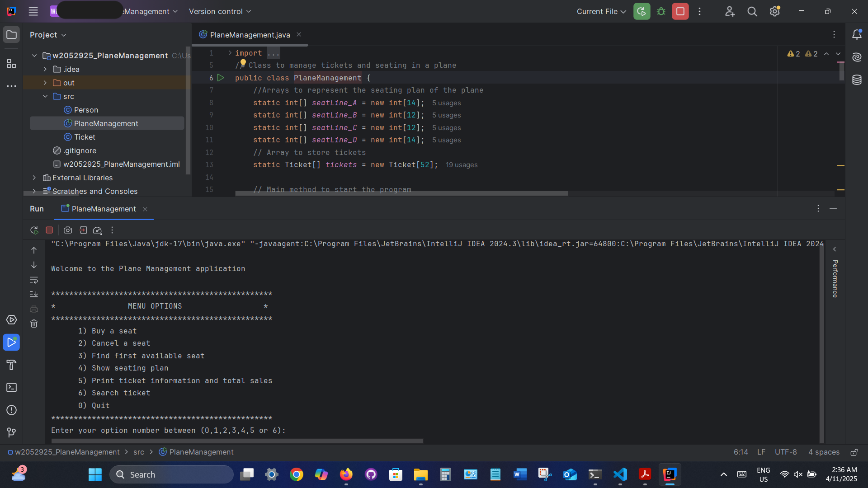Click src breadcrumb in navigation bar

(x=139, y=452)
